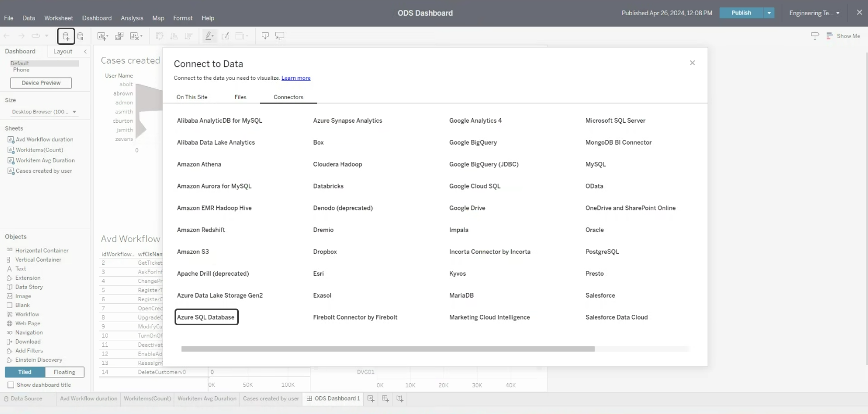Follow the Learn more link

[296, 78]
